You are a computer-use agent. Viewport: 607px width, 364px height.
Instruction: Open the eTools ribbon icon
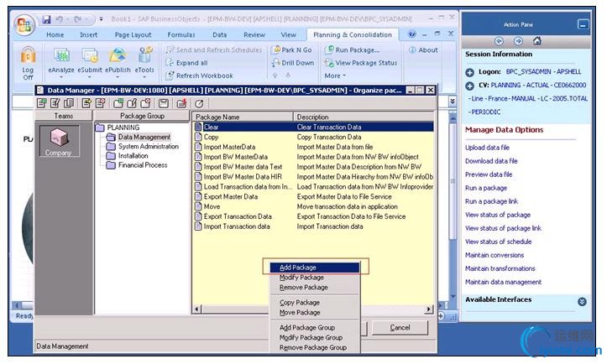(145, 55)
